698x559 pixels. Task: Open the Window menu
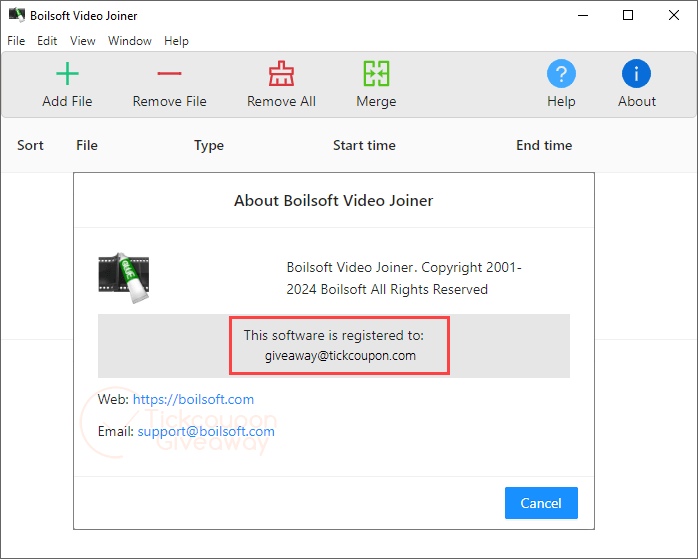tap(130, 41)
